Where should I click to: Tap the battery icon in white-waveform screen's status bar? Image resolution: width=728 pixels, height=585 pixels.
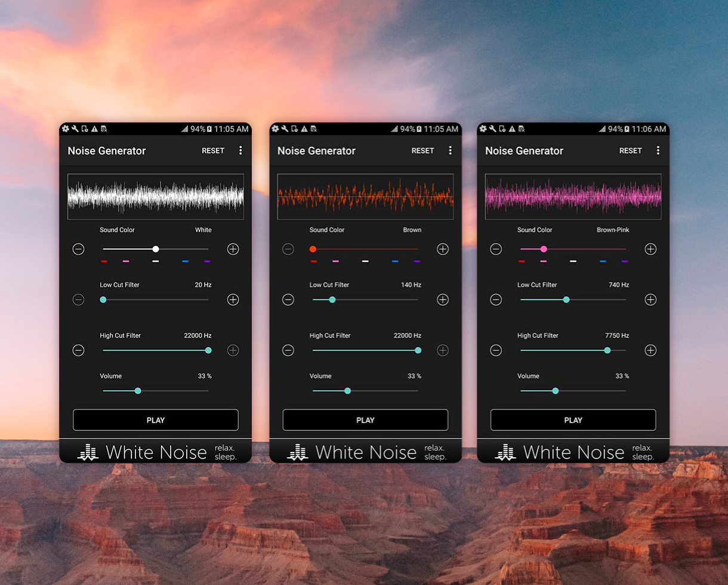[x=209, y=129]
